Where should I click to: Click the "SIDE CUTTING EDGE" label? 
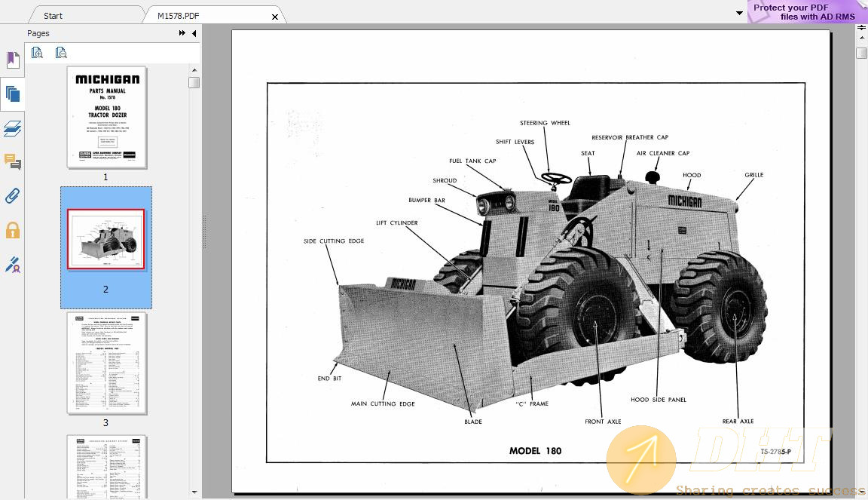coord(334,241)
